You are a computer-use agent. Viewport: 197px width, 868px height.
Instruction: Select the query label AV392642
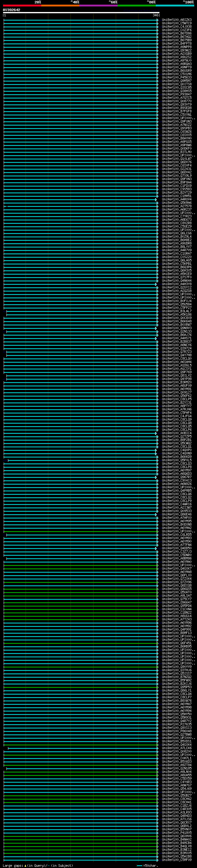point(11,10)
